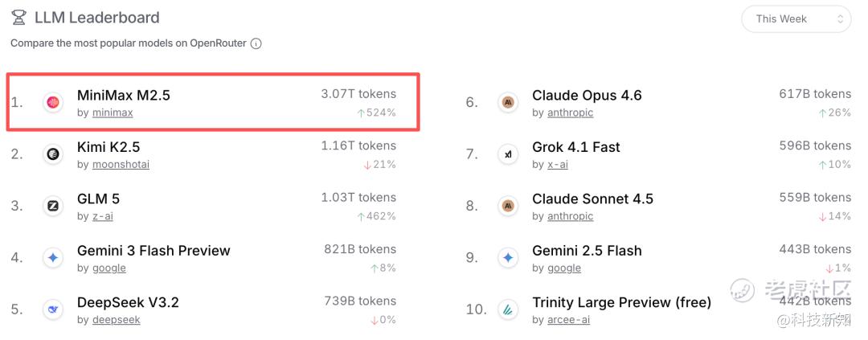Click the info icon beside OpenRouter description

click(256, 43)
